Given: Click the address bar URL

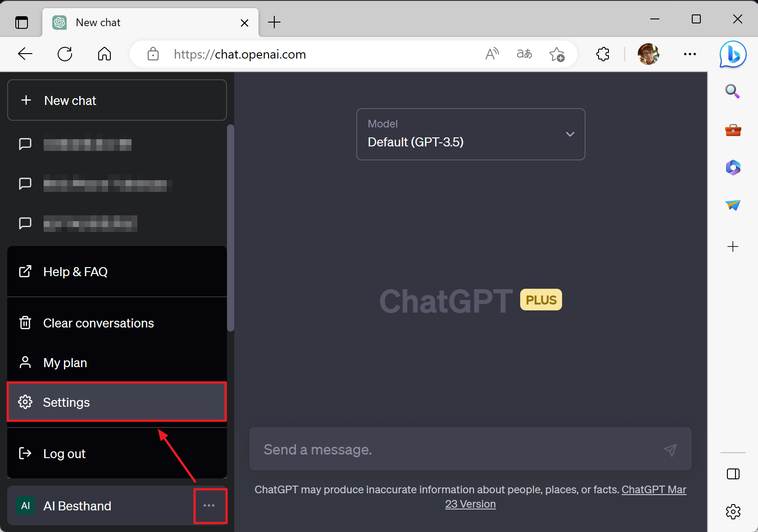Looking at the screenshot, I should point(240,55).
